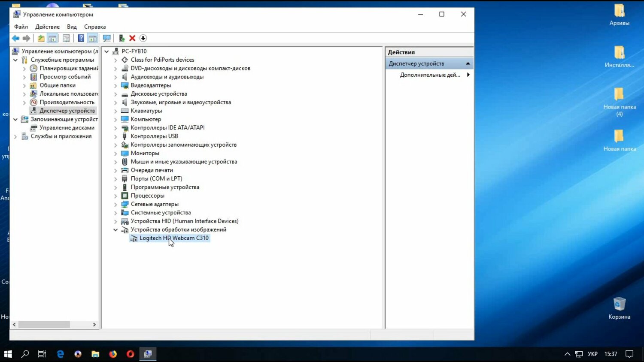Click the black down-arrow disable device icon
This screenshot has width=644, height=362.
143,38
